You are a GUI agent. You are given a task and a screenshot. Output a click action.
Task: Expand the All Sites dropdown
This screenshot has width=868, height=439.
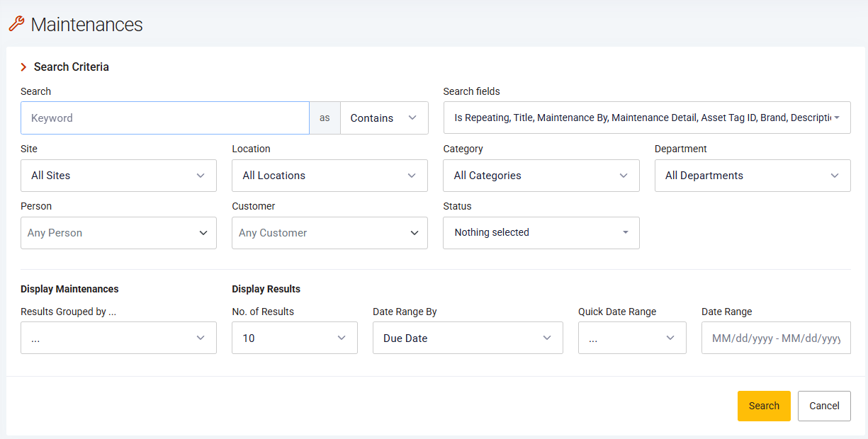(118, 176)
